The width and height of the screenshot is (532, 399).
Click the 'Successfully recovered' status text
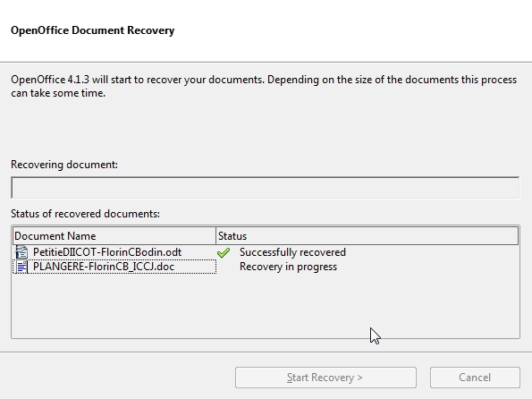coord(292,252)
